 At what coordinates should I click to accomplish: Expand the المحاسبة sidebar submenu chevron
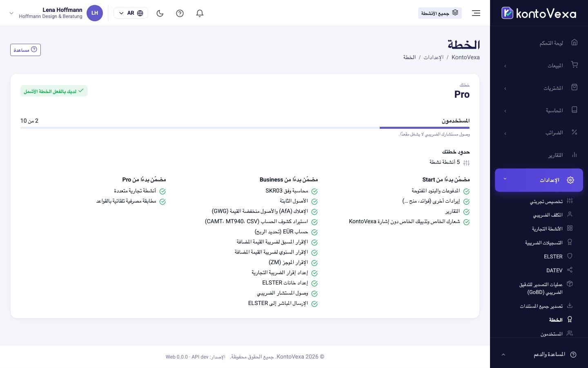click(505, 111)
